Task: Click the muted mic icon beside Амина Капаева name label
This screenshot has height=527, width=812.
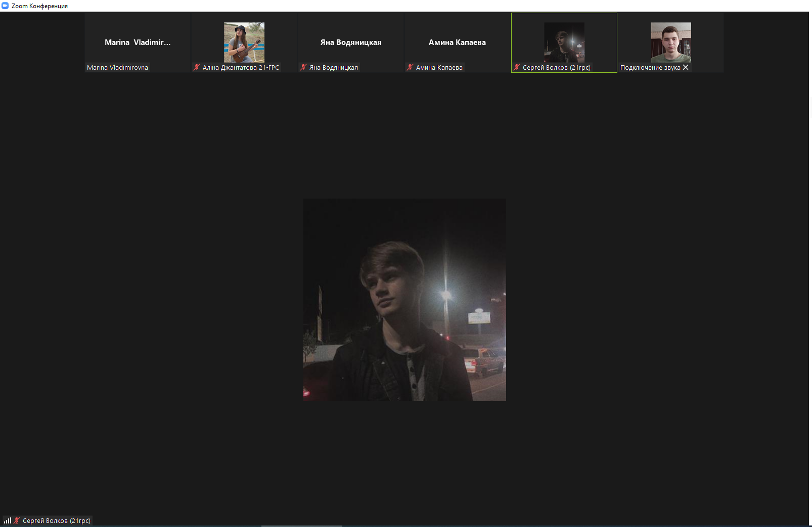Action: click(411, 67)
